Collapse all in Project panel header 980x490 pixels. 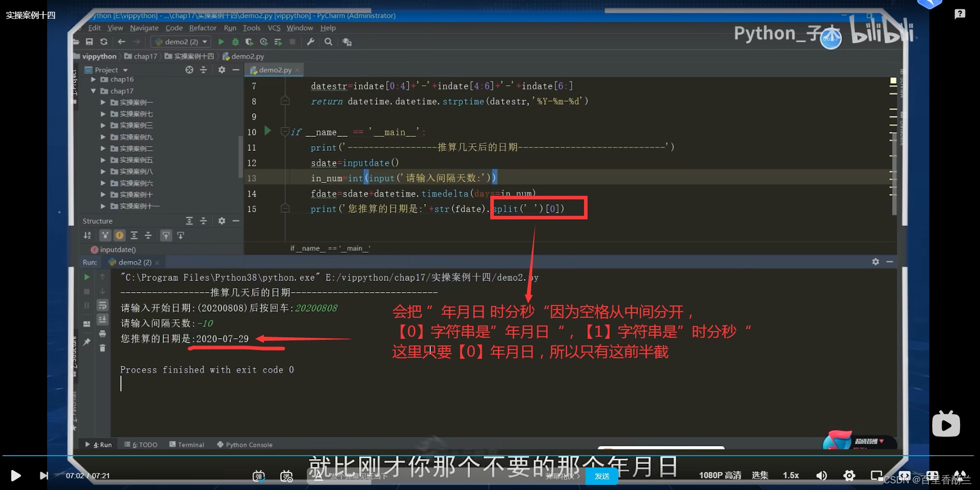tap(203, 70)
